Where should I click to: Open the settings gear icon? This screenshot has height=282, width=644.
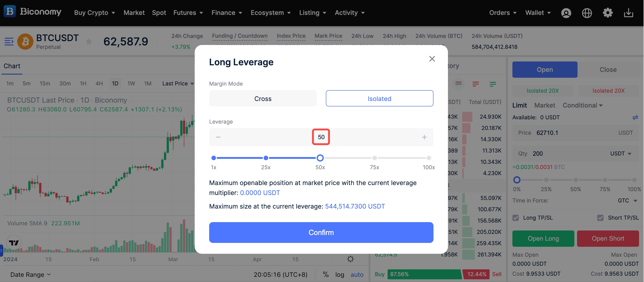(x=608, y=13)
